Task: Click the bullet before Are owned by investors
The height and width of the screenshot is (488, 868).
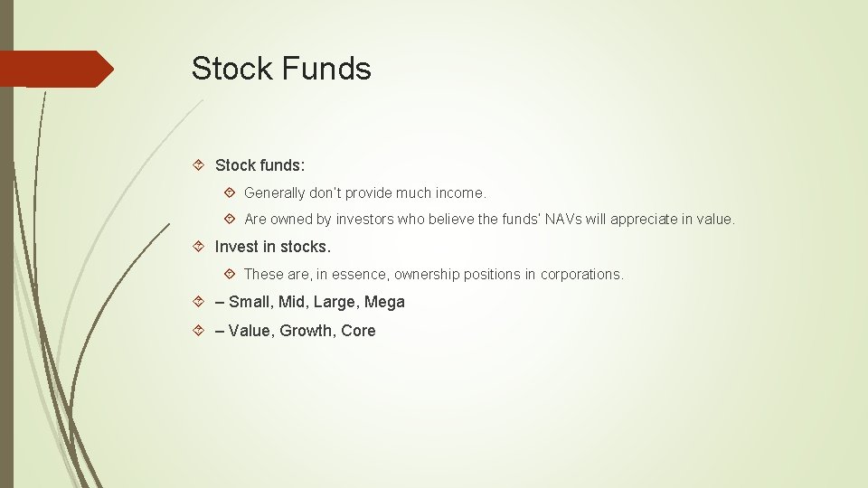Action: tap(230, 219)
